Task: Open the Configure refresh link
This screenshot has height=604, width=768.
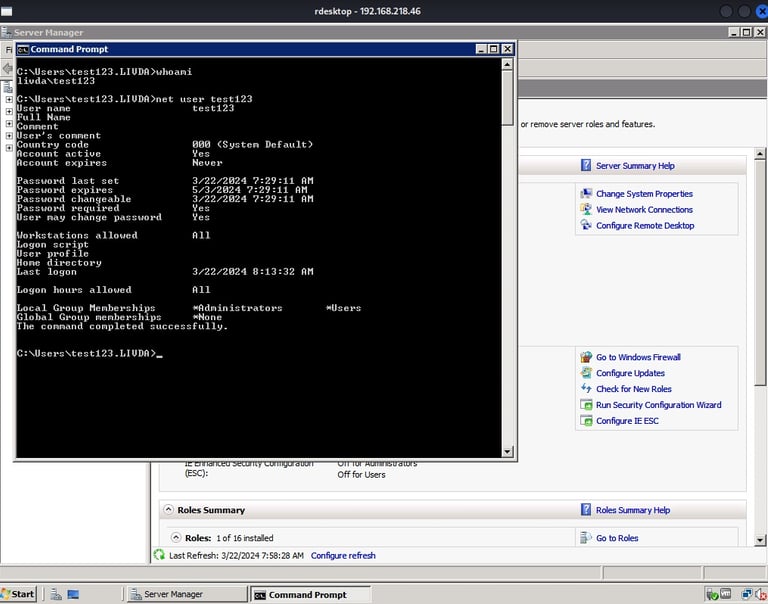Action: point(343,555)
